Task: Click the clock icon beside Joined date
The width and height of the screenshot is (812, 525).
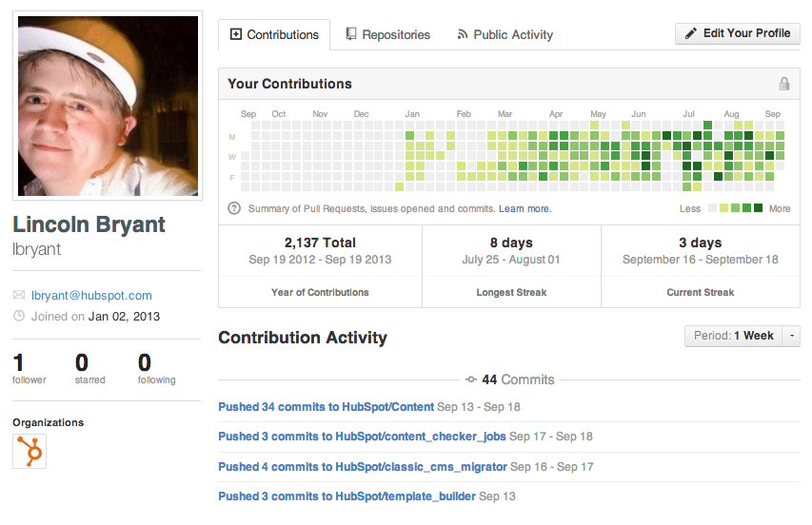Action: pyautogui.click(x=19, y=317)
